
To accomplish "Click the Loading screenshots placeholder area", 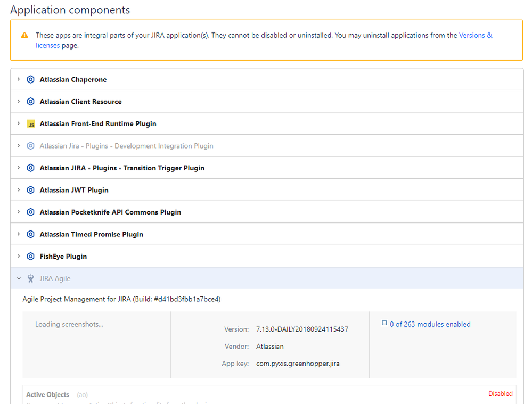I will point(69,324).
